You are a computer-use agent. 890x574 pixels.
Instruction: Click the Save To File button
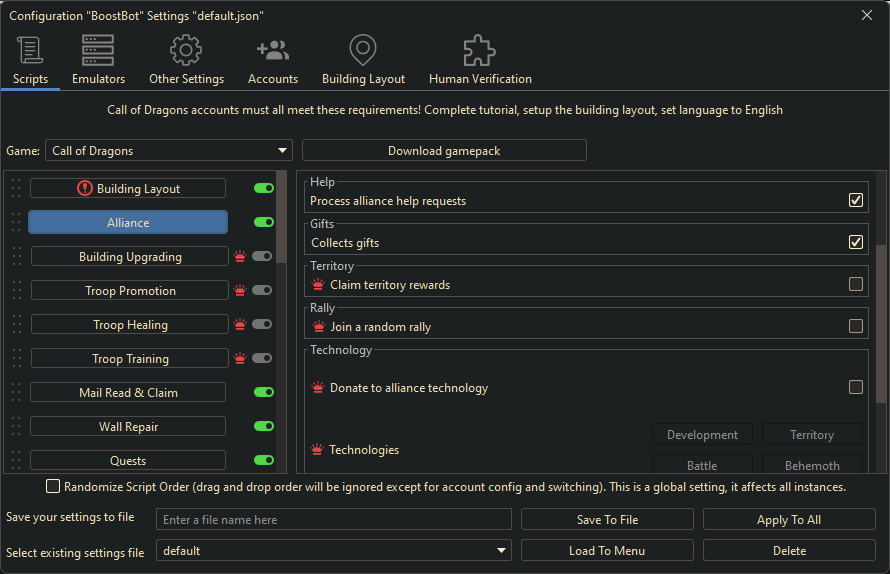pyautogui.click(x=607, y=520)
